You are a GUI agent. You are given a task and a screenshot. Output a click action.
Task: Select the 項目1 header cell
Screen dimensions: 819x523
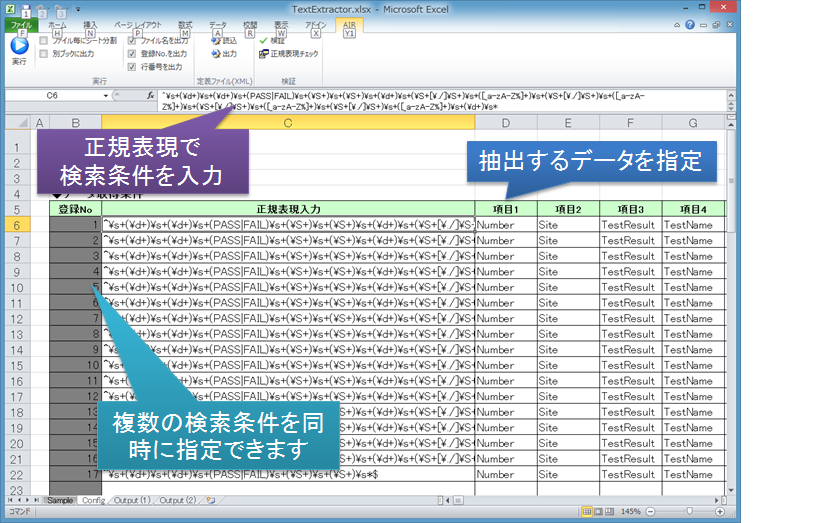click(x=506, y=209)
